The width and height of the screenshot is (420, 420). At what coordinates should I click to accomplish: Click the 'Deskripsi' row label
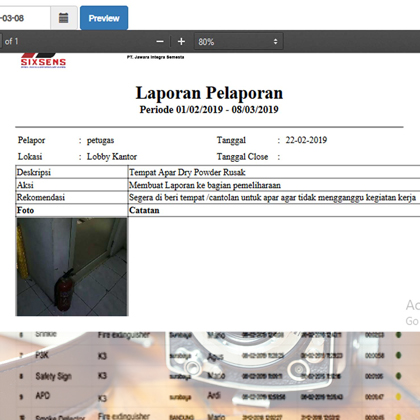click(34, 172)
